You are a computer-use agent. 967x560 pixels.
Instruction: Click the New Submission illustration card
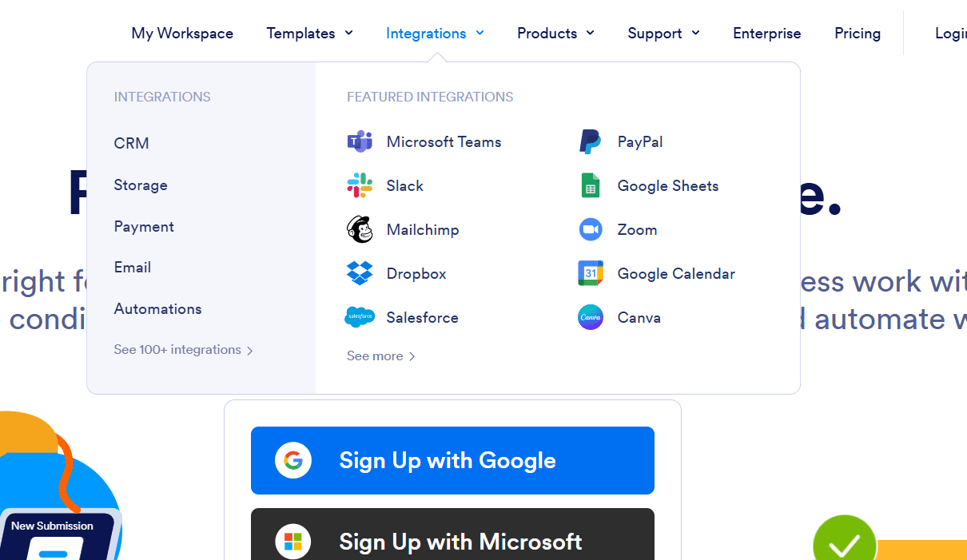pos(60,534)
